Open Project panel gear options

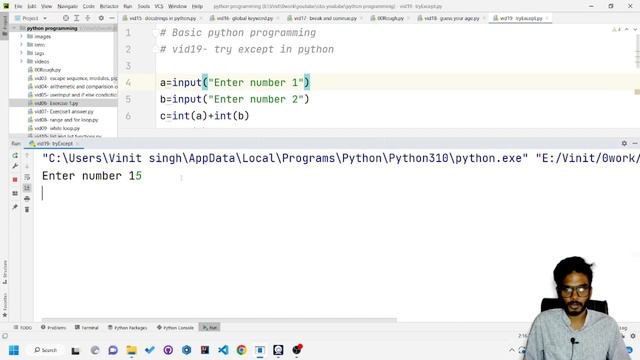[x=101, y=18]
